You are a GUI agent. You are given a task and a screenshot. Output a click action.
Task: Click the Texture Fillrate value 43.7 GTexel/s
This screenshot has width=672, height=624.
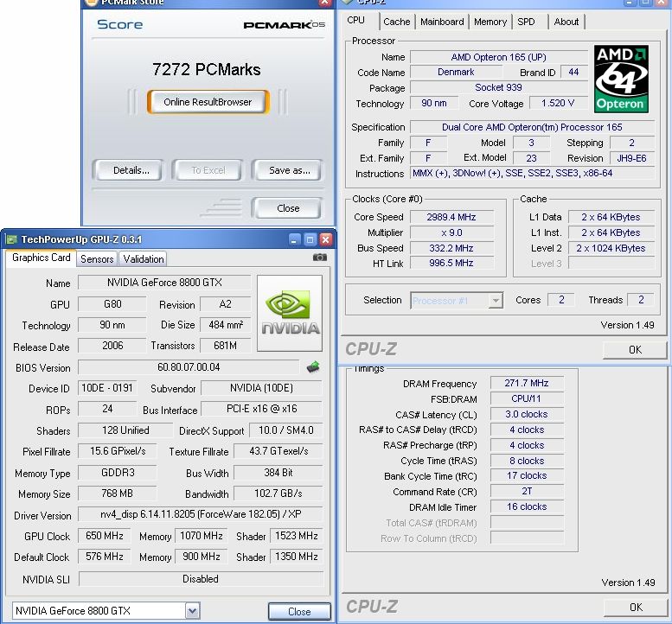(278, 451)
